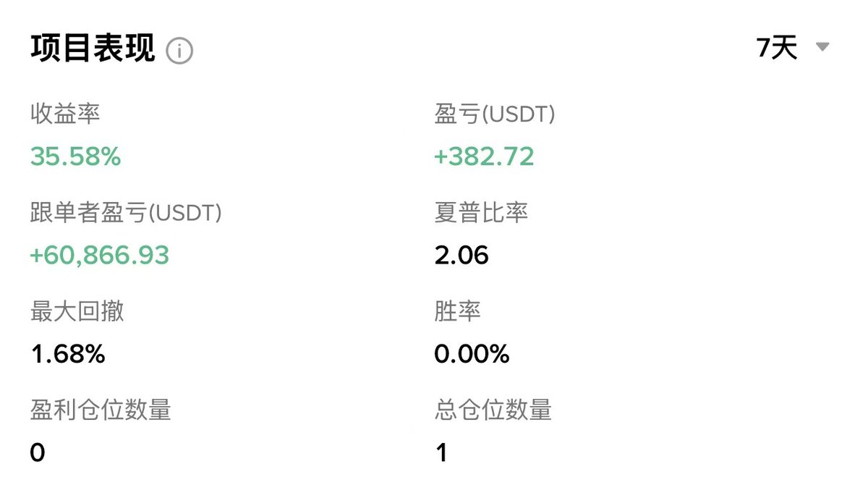Image resolution: width=868 pixels, height=493 pixels.
Task: Click the 1 value under 总仓位数量
Action: pyautogui.click(x=441, y=453)
